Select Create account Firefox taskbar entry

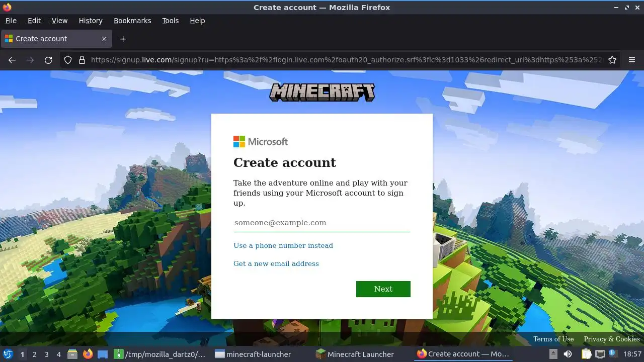click(463, 354)
